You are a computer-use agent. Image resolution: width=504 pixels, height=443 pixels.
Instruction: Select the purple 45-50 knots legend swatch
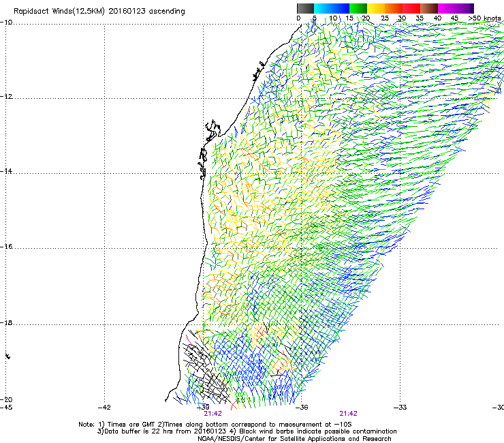tap(464, 8)
